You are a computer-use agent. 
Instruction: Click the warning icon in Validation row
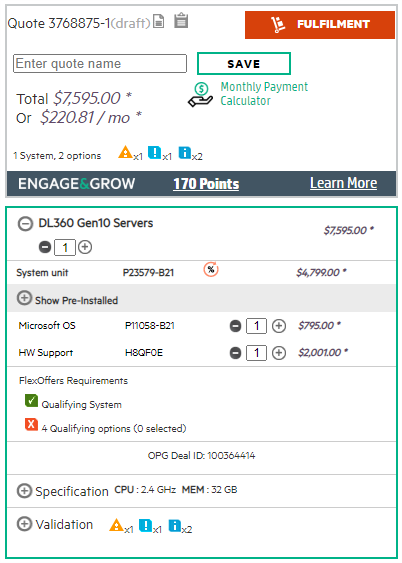click(116, 525)
